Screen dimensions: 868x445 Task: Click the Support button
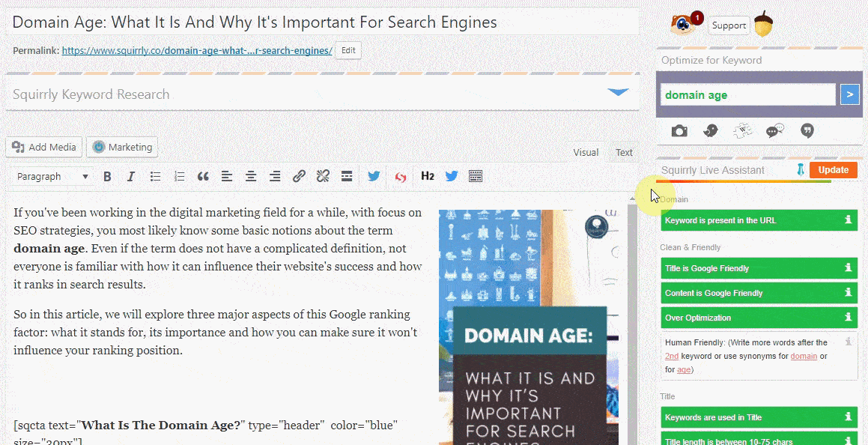[x=729, y=25]
